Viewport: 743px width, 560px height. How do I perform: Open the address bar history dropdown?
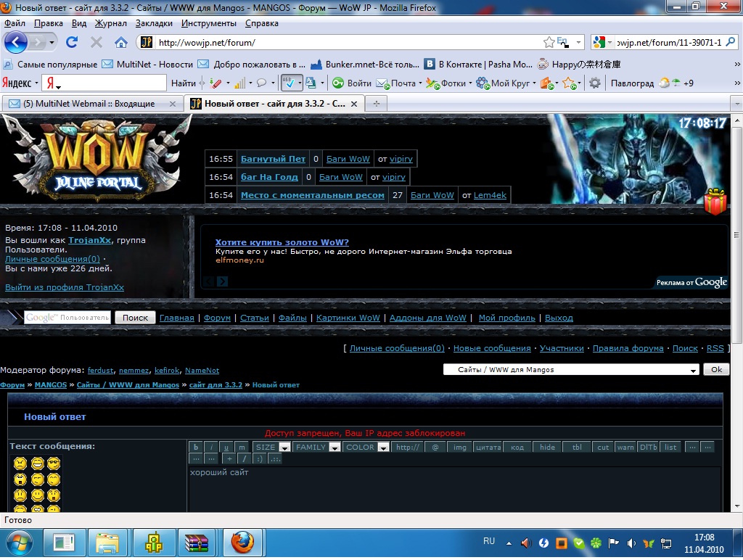578,43
